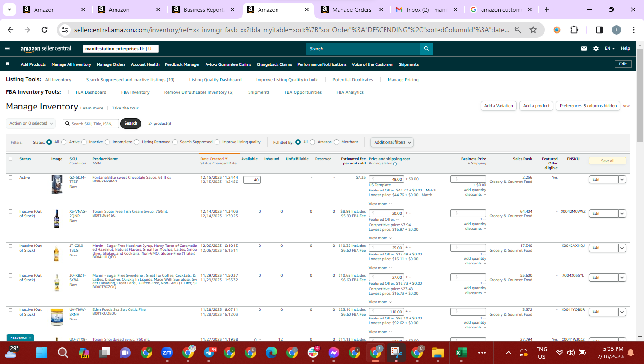
Task: Open Preferences: 5 columns hidden
Action: (x=588, y=106)
